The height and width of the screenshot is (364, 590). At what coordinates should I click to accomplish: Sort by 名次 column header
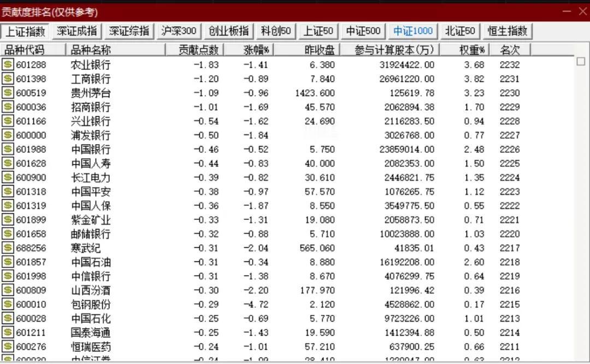point(510,50)
